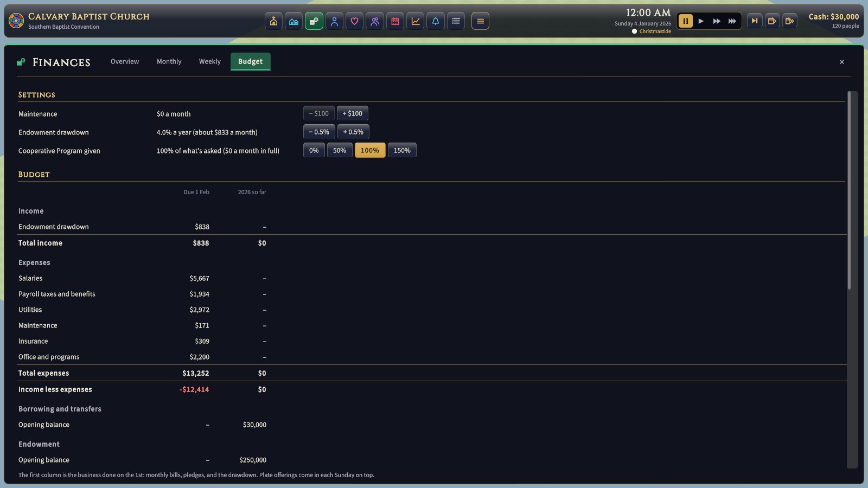Open the red calendar icon

point(395,21)
